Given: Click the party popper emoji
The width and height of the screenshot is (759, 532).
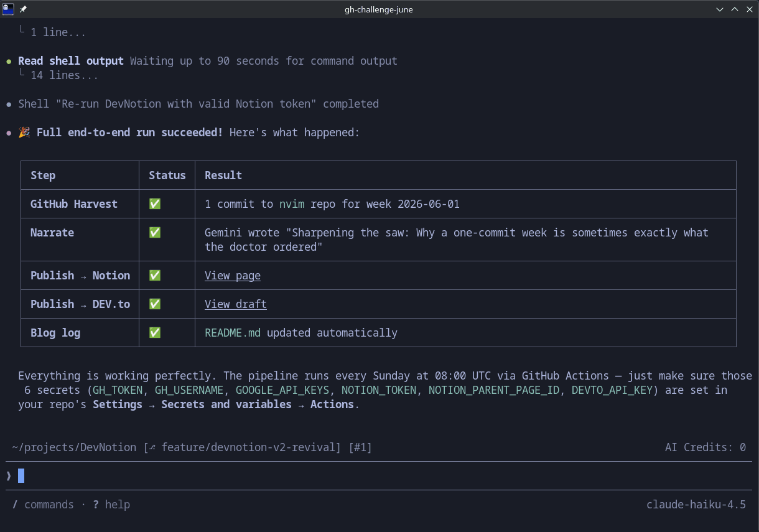Looking at the screenshot, I should pos(24,133).
